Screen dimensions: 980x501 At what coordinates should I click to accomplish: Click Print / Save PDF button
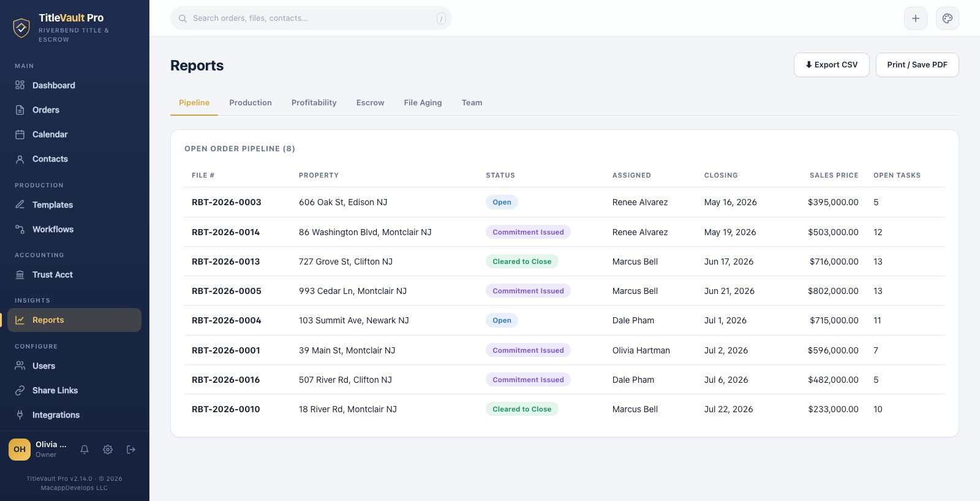918,65
